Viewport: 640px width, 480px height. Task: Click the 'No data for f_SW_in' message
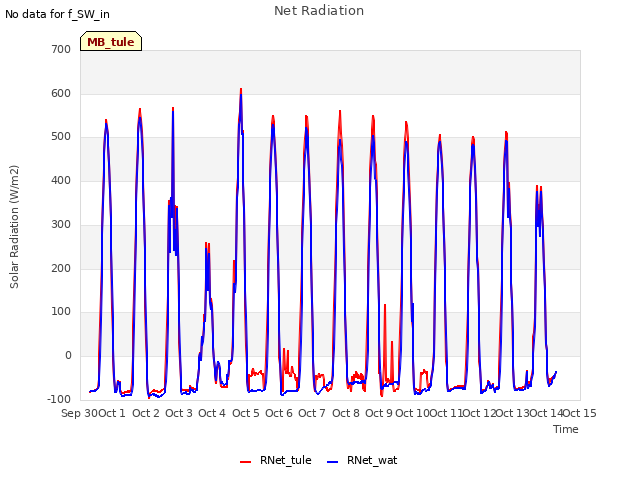[57, 14]
